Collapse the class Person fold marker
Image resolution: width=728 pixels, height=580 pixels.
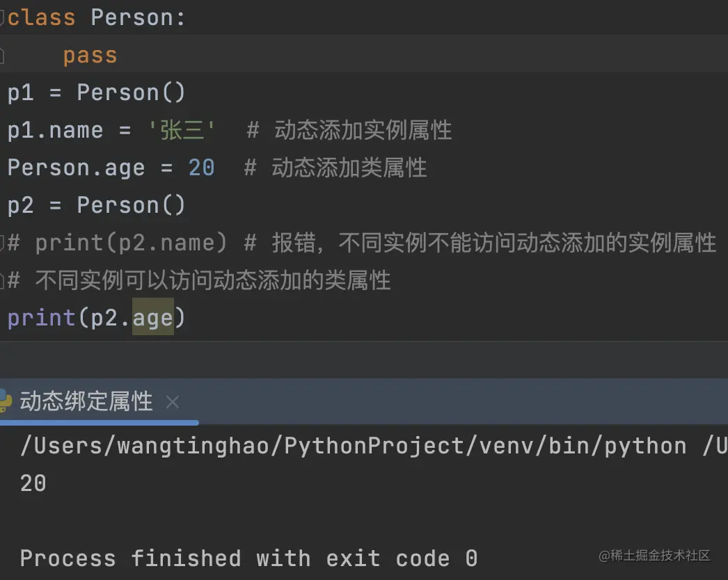click(x=2, y=17)
